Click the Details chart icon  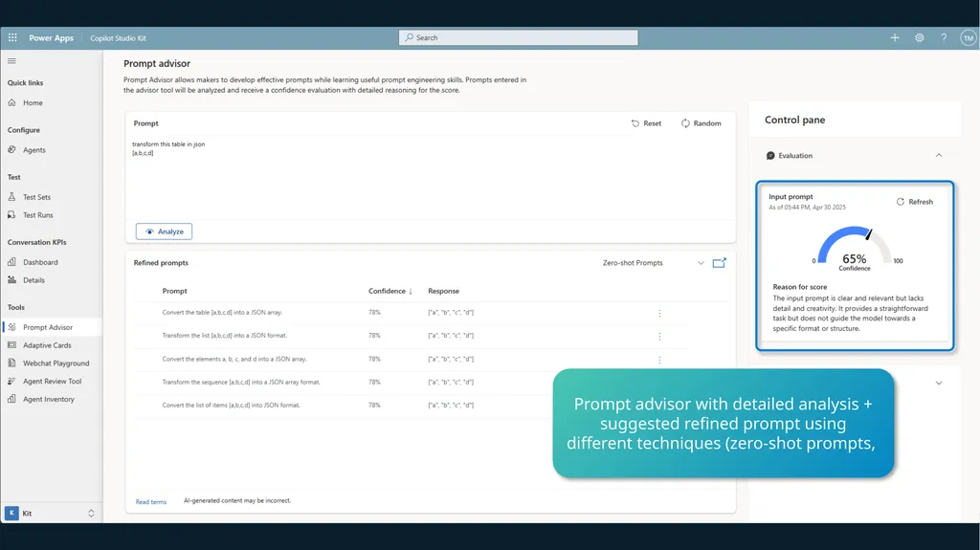pyautogui.click(x=11, y=279)
